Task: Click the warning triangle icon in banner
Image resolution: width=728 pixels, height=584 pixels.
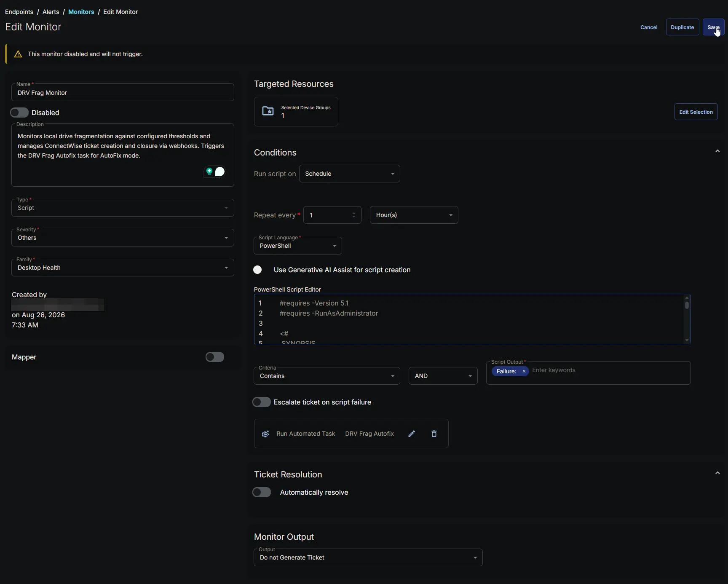Action: coord(18,54)
